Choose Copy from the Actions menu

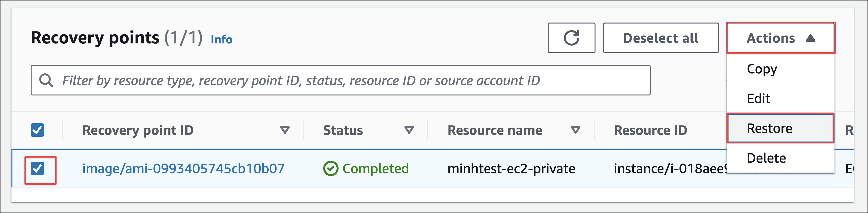click(762, 69)
